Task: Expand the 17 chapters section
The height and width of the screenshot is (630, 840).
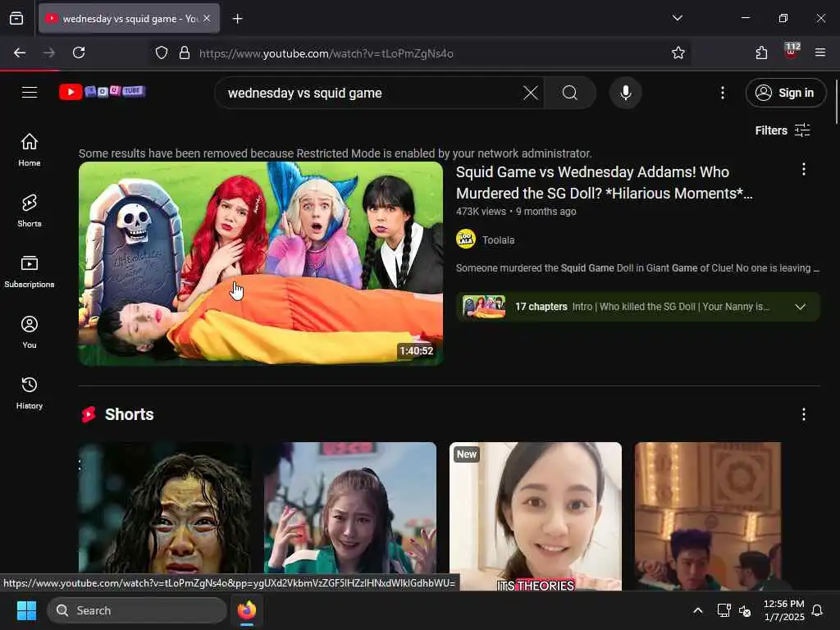Action: pyautogui.click(x=638, y=307)
